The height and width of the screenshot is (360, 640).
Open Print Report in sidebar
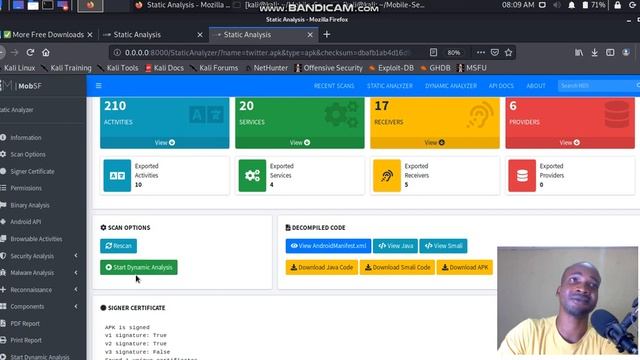(26, 340)
